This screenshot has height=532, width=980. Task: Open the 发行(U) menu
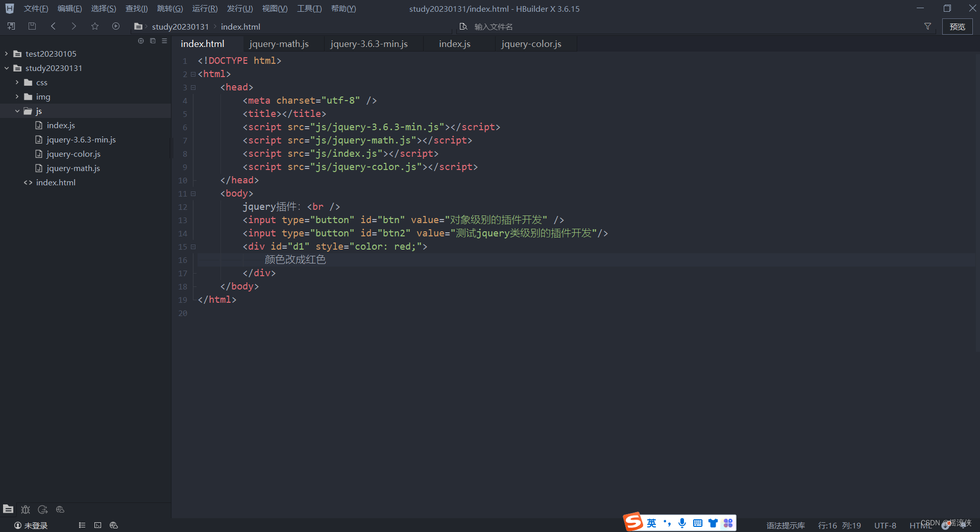click(240, 9)
